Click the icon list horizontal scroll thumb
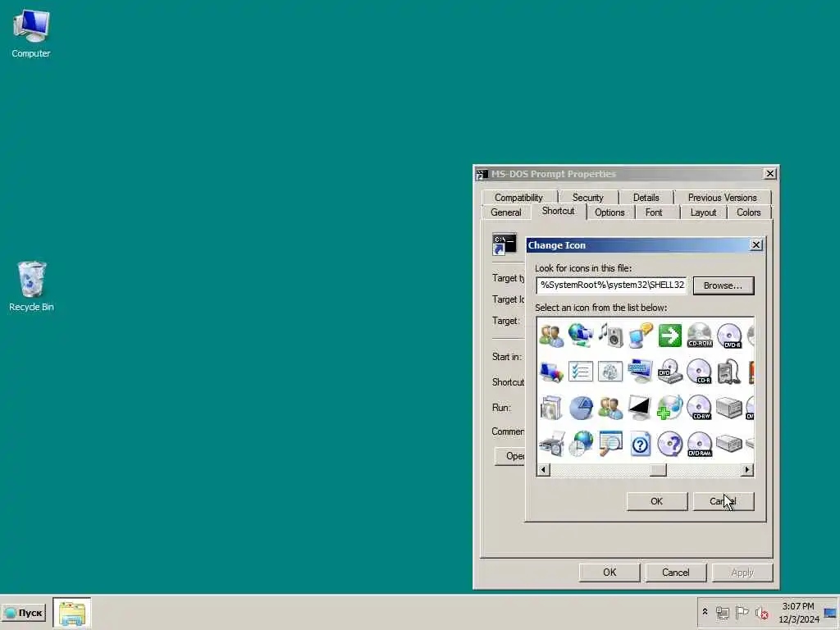Image resolution: width=840 pixels, height=630 pixels. (x=659, y=470)
